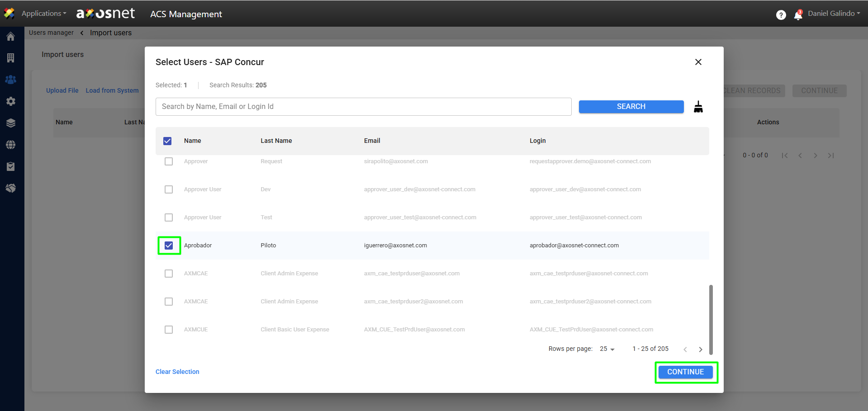Click the help question mark icon

point(781,15)
